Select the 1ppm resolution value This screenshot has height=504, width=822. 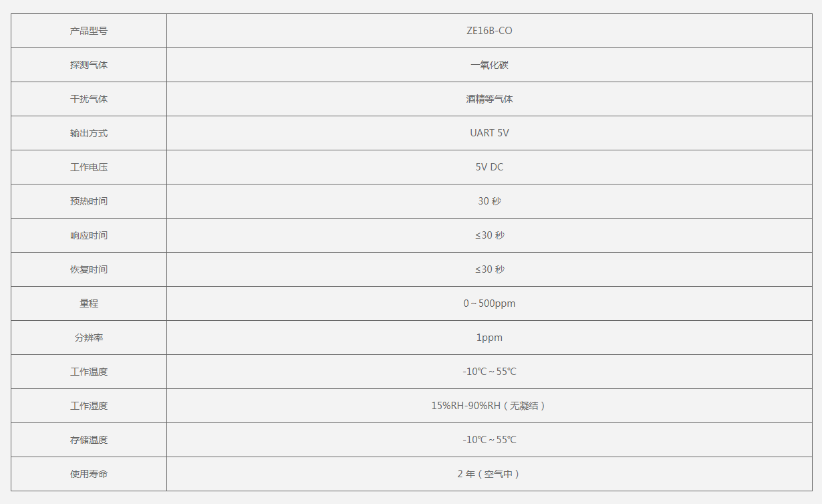[x=489, y=338]
